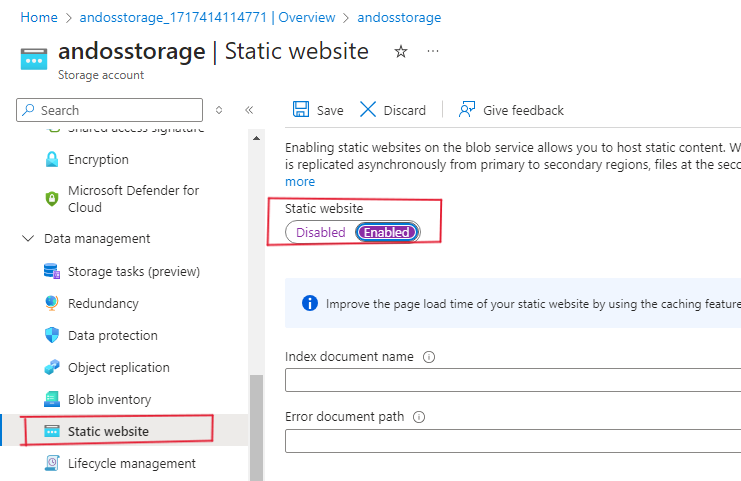Favorite this page with the star icon
This screenshot has width=741, height=481.
pos(401,52)
